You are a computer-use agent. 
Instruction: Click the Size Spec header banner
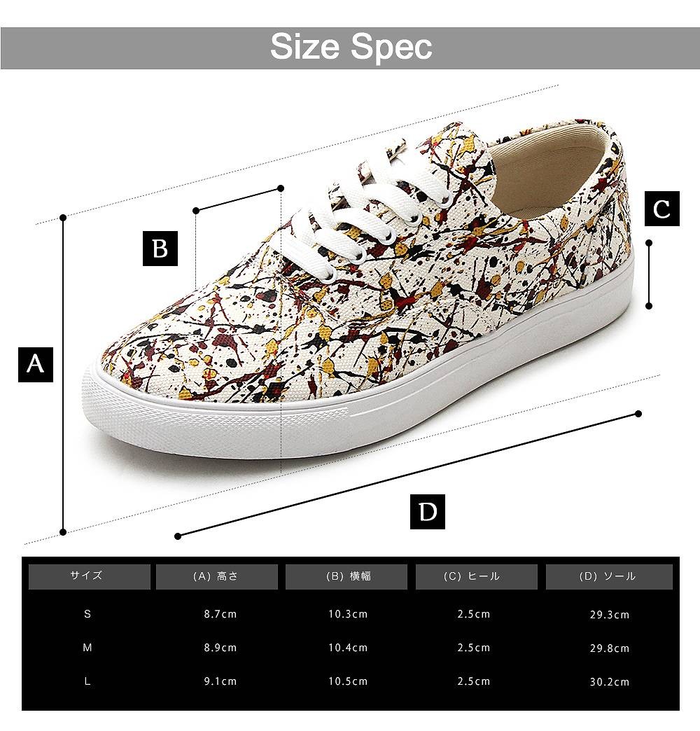(x=350, y=48)
